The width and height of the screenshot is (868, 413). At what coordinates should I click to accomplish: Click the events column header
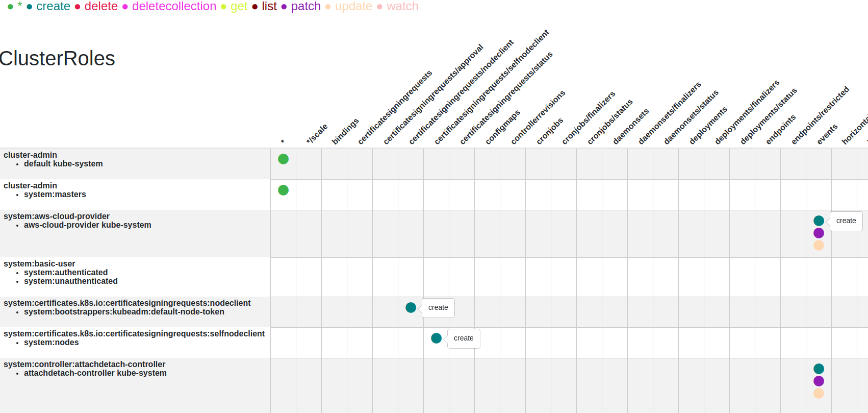pyautogui.click(x=827, y=134)
